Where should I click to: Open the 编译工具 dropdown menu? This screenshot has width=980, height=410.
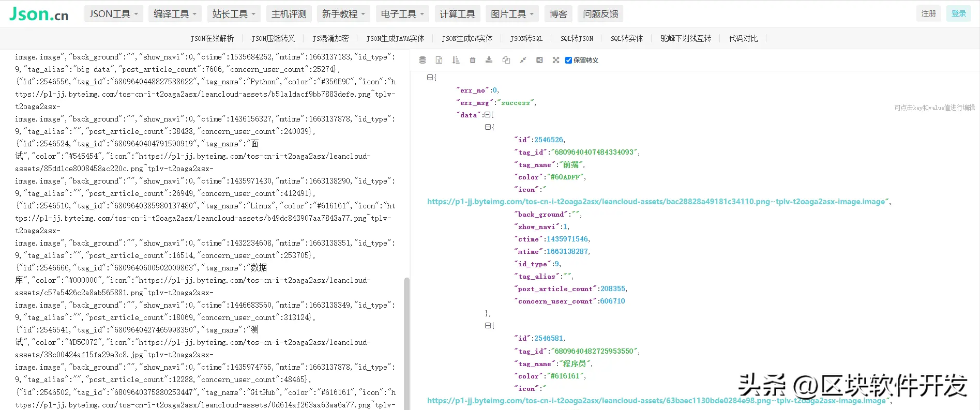[x=175, y=14]
